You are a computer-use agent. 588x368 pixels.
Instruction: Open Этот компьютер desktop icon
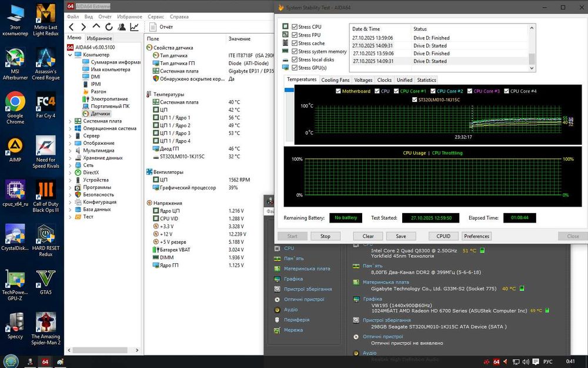coord(15,20)
